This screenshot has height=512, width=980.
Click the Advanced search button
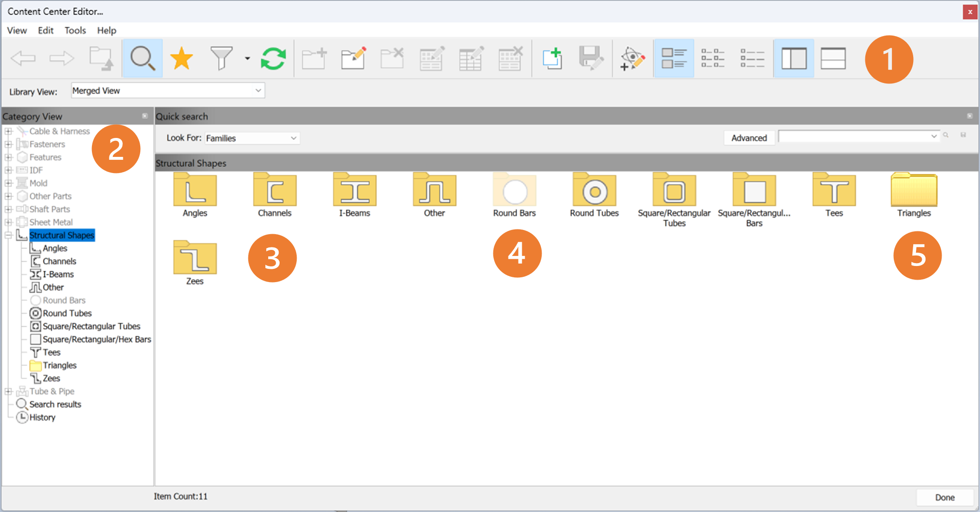point(749,138)
